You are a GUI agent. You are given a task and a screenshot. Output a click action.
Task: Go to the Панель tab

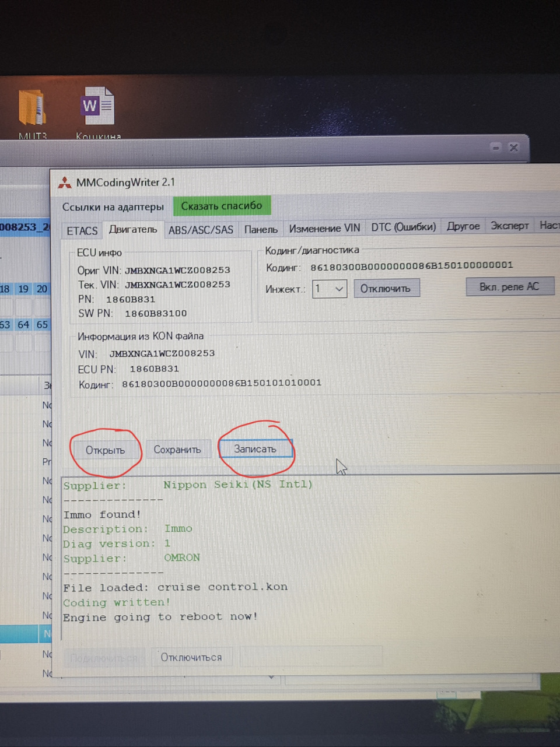261,230
